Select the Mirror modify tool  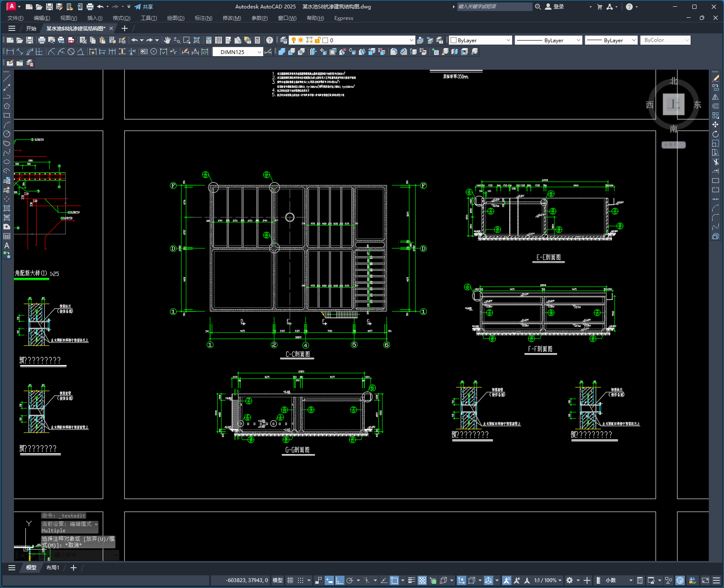tap(716, 97)
